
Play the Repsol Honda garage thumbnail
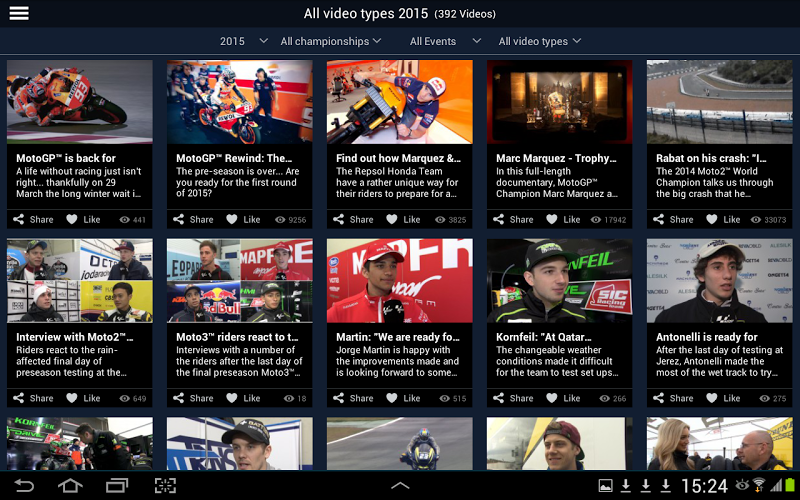(x=240, y=102)
